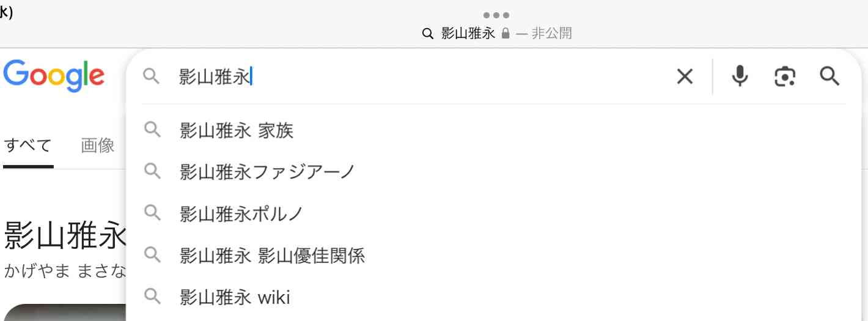The image size is (868, 321).
Task: Select the suggestion 影山雅永 wiki
Action: point(235,297)
